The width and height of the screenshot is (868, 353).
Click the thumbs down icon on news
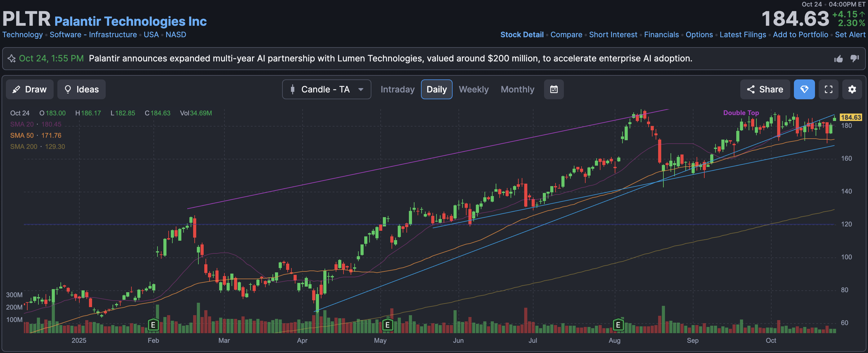pos(855,58)
